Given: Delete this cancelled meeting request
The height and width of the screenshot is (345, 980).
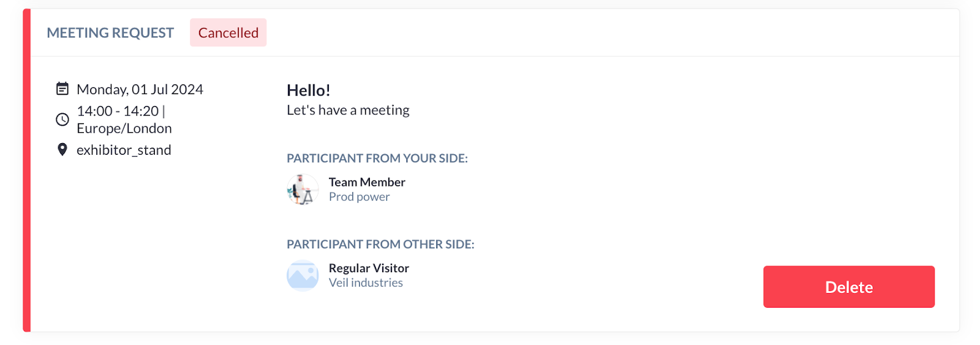Looking at the screenshot, I should [848, 287].
